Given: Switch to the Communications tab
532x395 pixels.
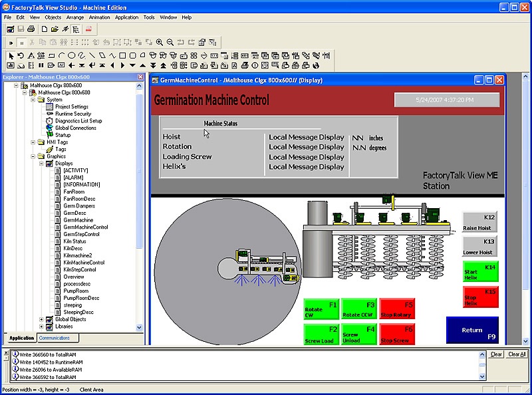Looking at the screenshot, I should tap(54, 338).
